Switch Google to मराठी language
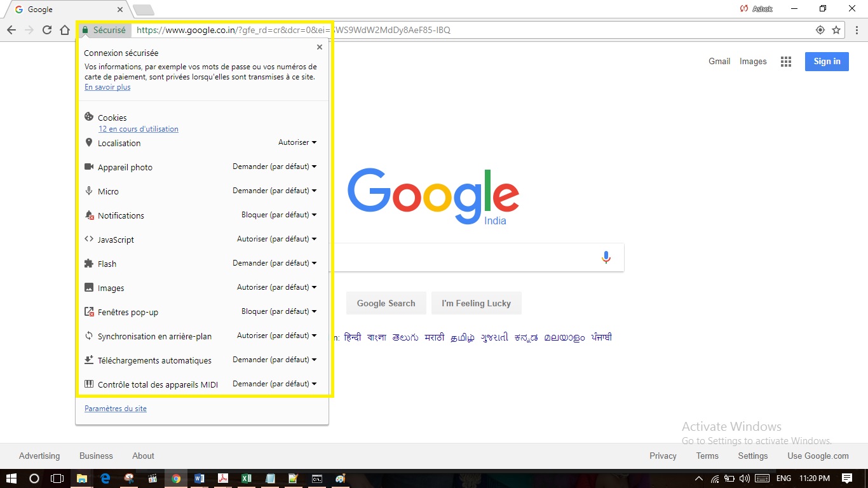This screenshot has height=488, width=868. click(435, 337)
